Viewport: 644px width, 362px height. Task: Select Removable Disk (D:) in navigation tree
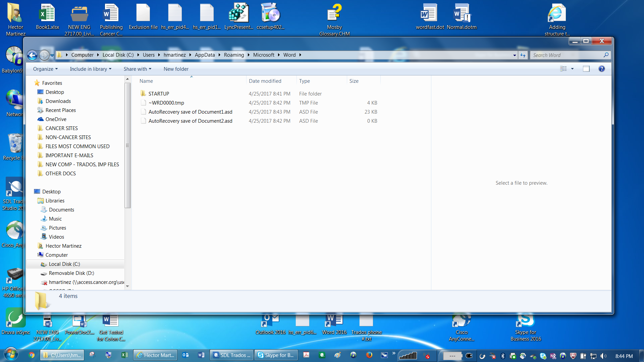(71, 273)
